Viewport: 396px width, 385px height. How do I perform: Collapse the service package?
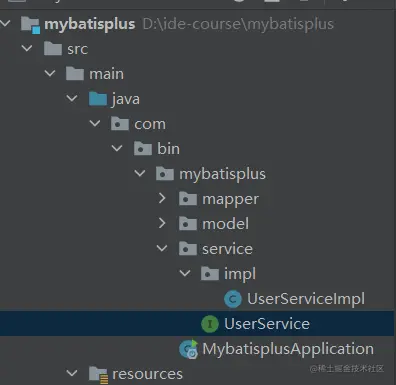pos(162,248)
